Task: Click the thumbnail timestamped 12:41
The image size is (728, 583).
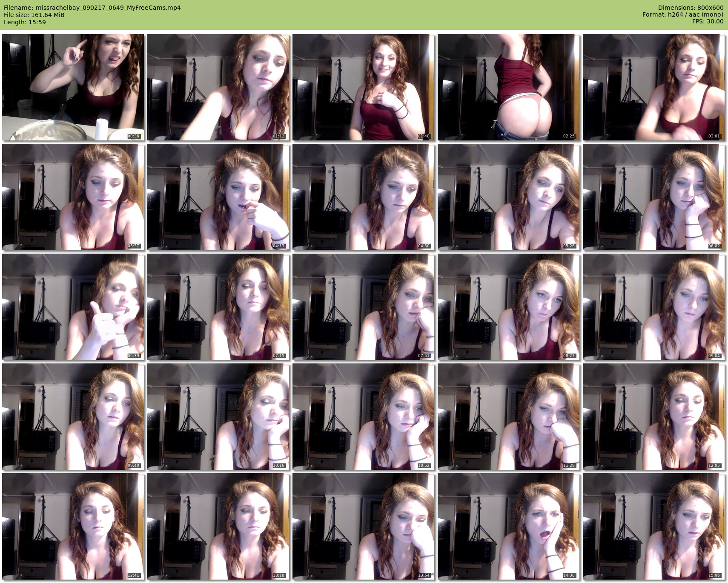Action: click(73, 526)
